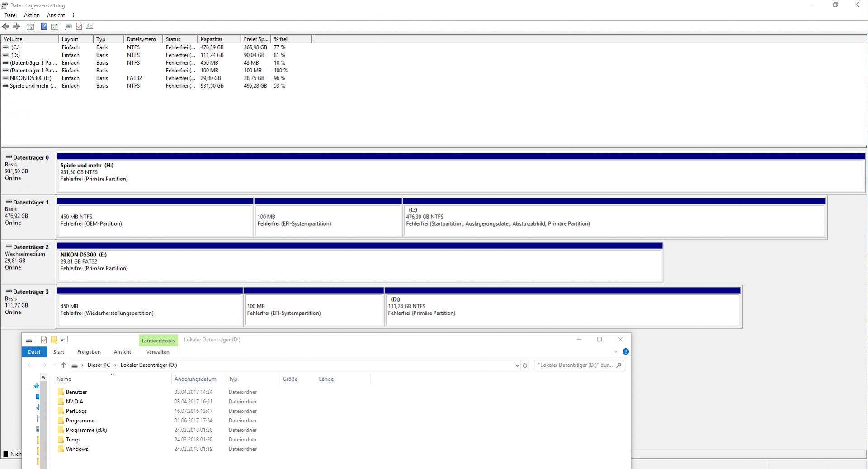868x469 pixels.
Task: Open the Aktion menu
Action: (x=32, y=15)
